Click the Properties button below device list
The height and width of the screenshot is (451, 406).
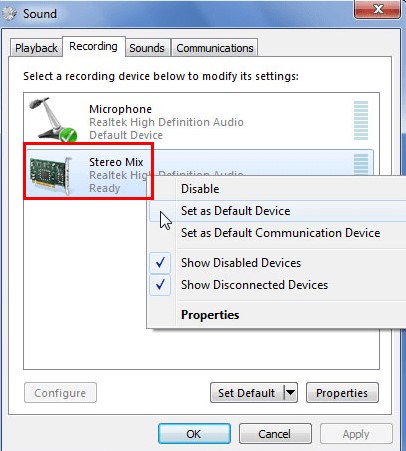tap(342, 393)
